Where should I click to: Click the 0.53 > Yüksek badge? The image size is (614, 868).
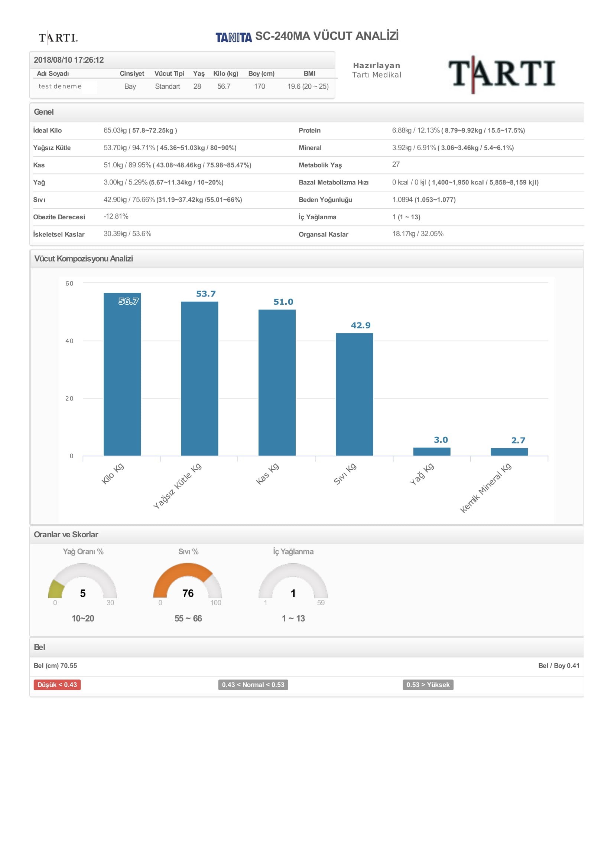(428, 685)
